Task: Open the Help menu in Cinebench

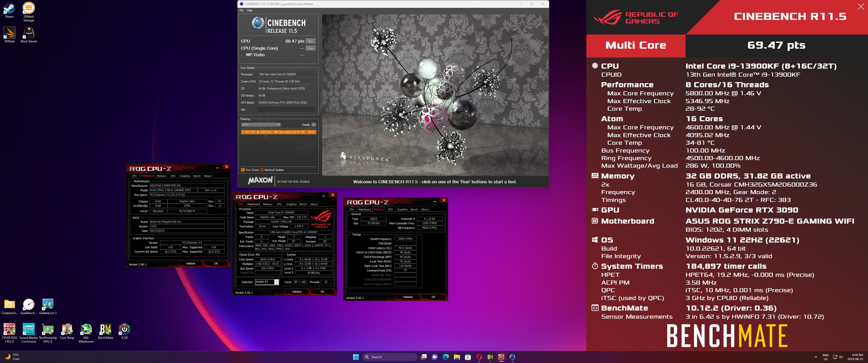Action: [250, 10]
